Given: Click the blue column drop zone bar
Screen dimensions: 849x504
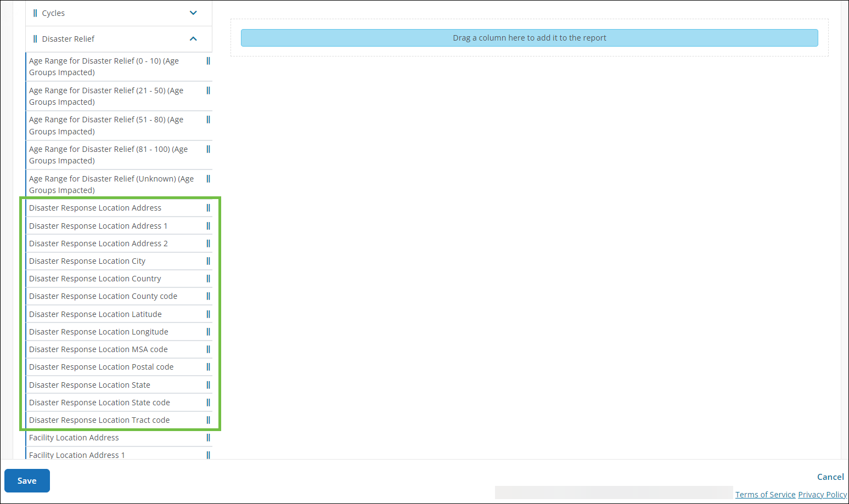Looking at the screenshot, I should click(530, 38).
